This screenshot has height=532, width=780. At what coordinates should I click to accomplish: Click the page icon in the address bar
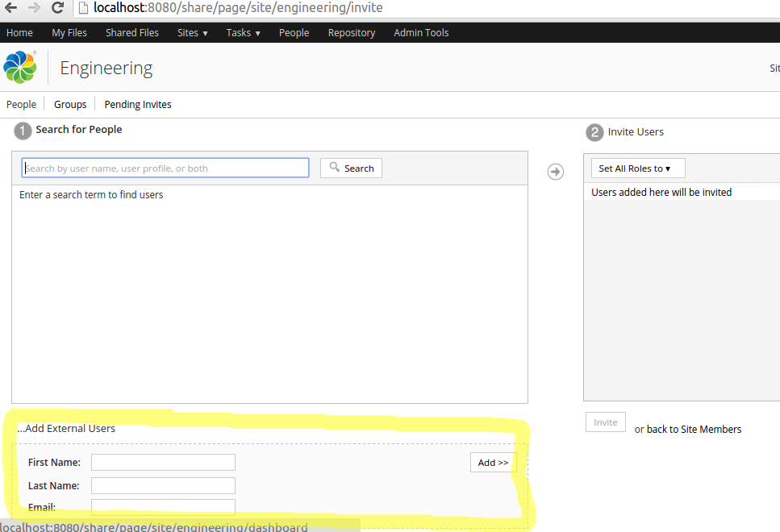point(83,9)
